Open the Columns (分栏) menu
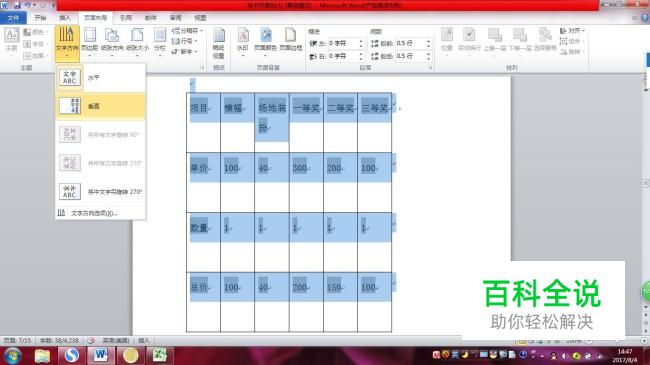Screen dimensions: 650x365 160,41
